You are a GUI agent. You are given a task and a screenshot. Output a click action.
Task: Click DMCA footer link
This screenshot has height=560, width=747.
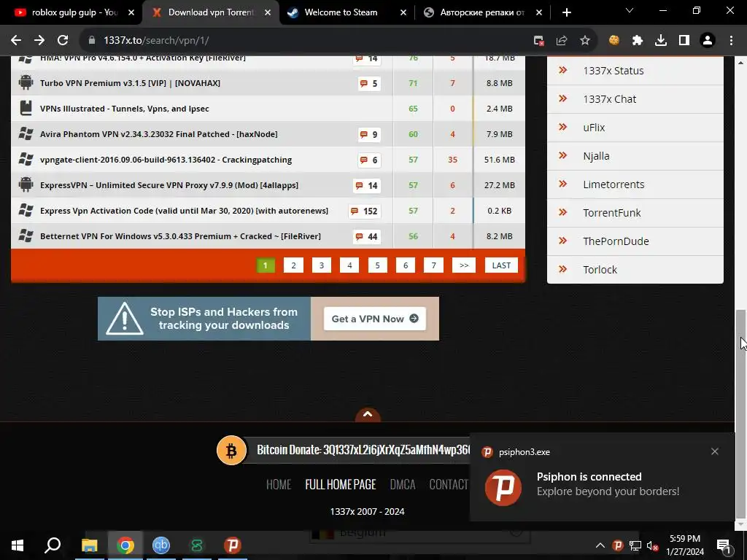403,485
